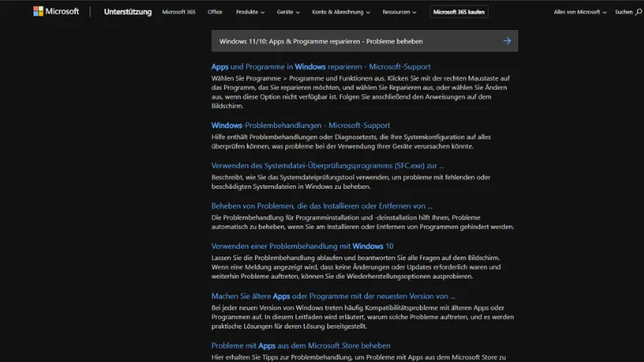This screenshot has height=362, width=644.
Task: Open the Office menu item
Action: tap(215, 12)
